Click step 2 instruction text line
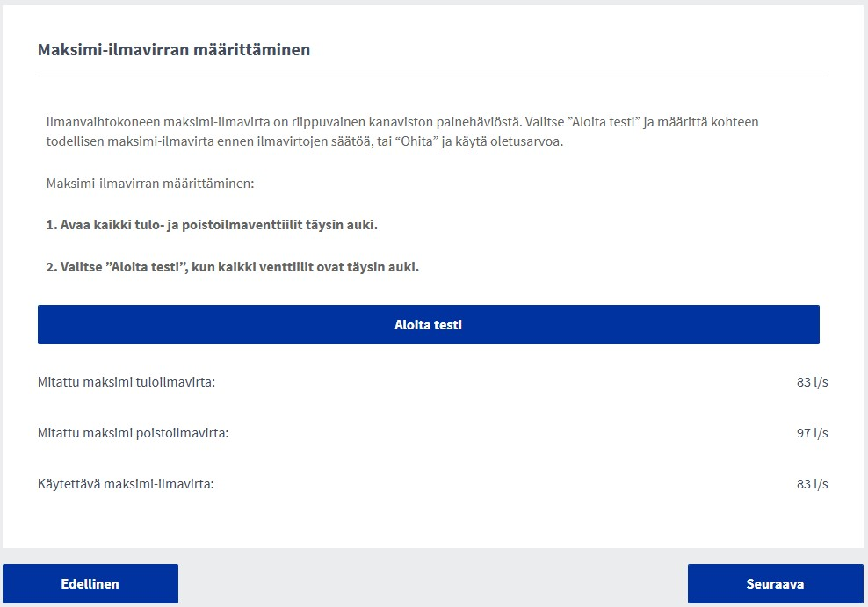 pyautogui.click(x=233, y=267)
